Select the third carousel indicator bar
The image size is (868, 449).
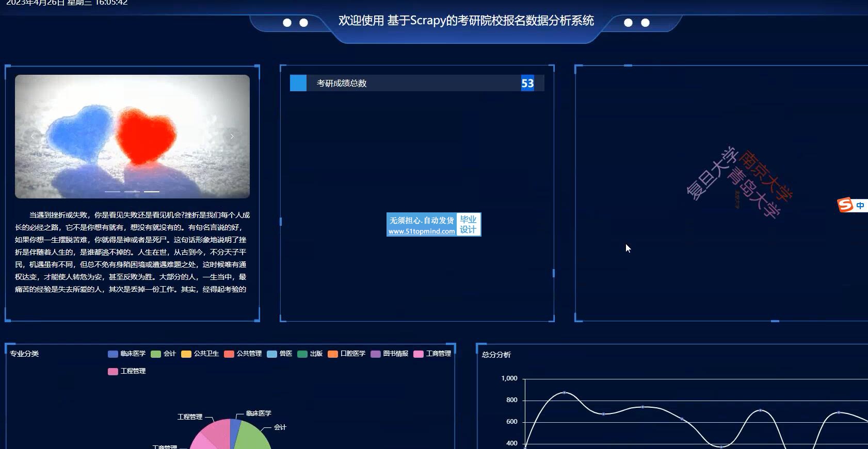coord(152,192)
